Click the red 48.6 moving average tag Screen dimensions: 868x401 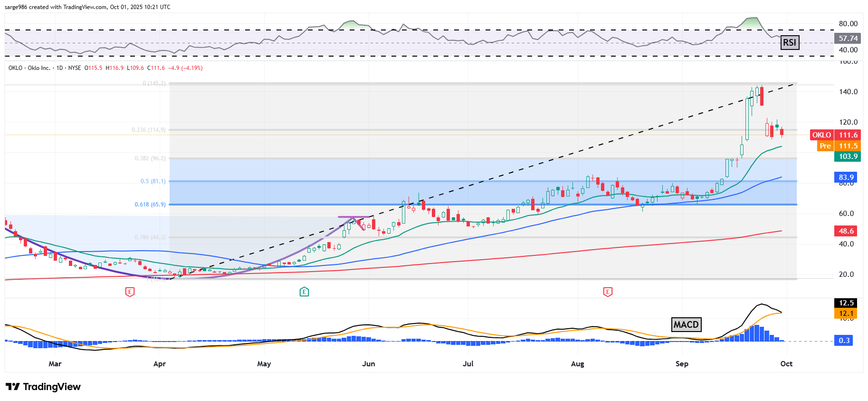(x=846, y=231)
